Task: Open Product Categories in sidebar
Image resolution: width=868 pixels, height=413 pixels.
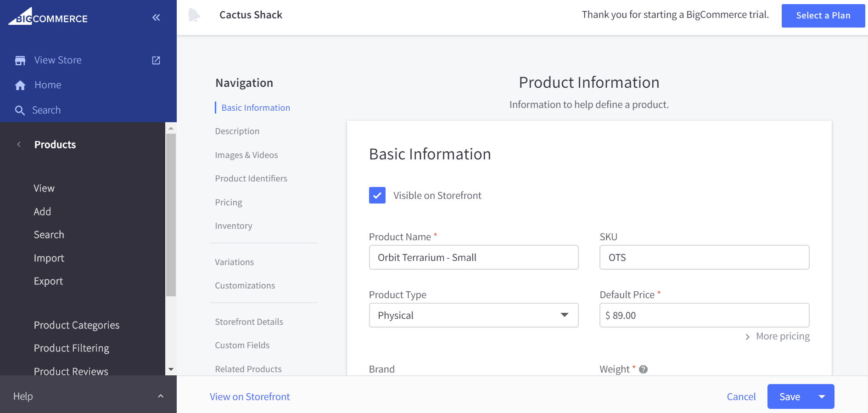Action: 76,325
